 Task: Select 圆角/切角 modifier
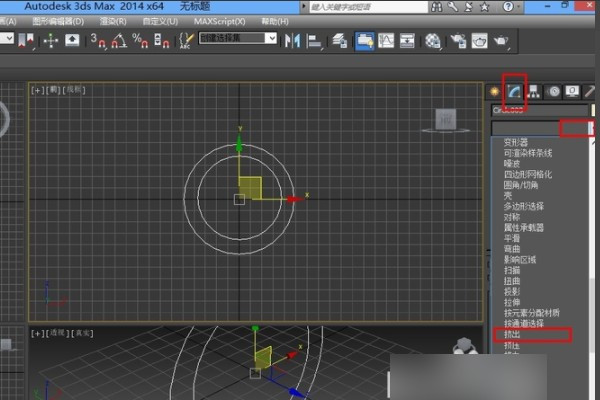click(521, 185)
